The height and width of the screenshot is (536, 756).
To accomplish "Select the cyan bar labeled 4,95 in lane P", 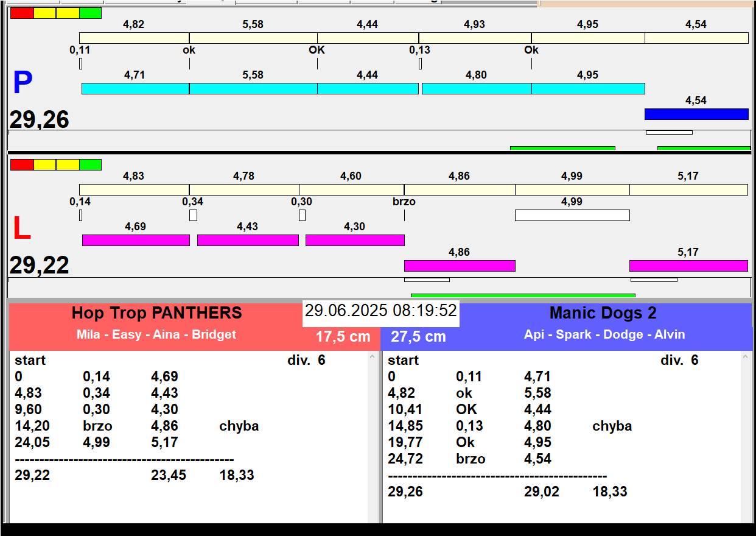I will [x=588, y=88].
